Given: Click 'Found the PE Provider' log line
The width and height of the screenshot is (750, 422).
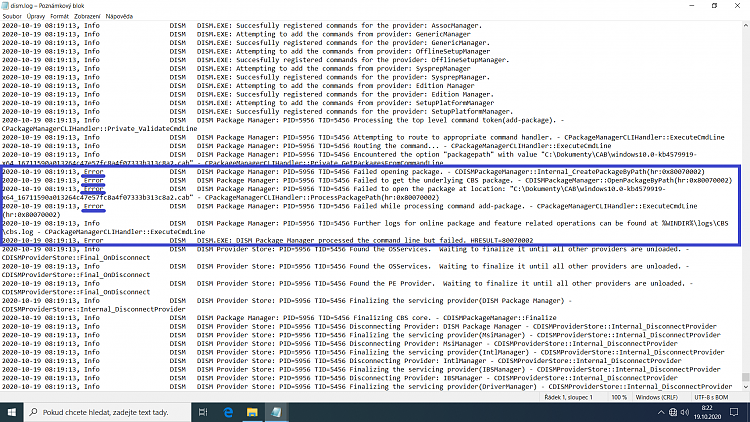Looking at the screenshot, I should click(x=347, y=288).
